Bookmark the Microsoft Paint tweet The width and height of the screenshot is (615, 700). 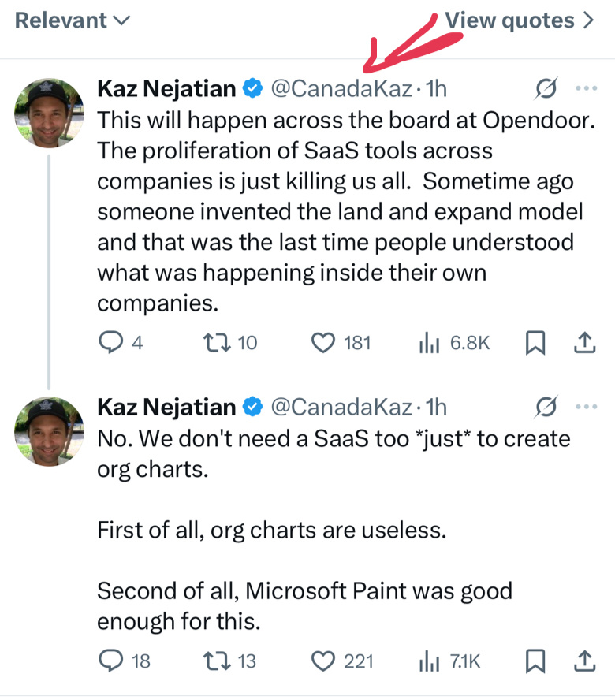coord(535,661)
